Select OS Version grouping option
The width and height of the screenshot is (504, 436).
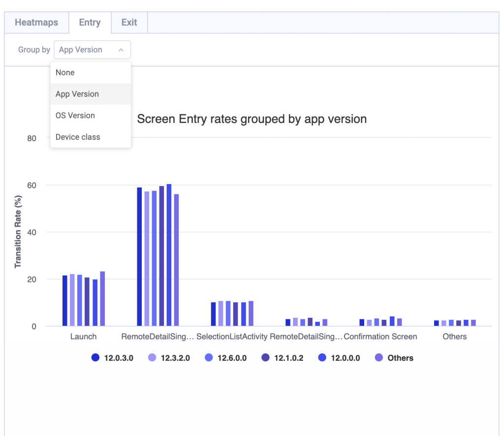(x=91, y=116)
